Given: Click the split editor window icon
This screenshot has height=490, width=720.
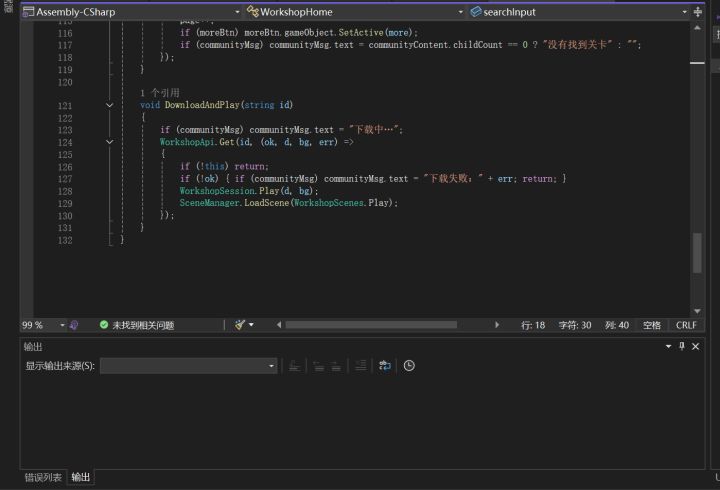Looking at the screenshot, I should pyautogui.click(x=698, y=12).
